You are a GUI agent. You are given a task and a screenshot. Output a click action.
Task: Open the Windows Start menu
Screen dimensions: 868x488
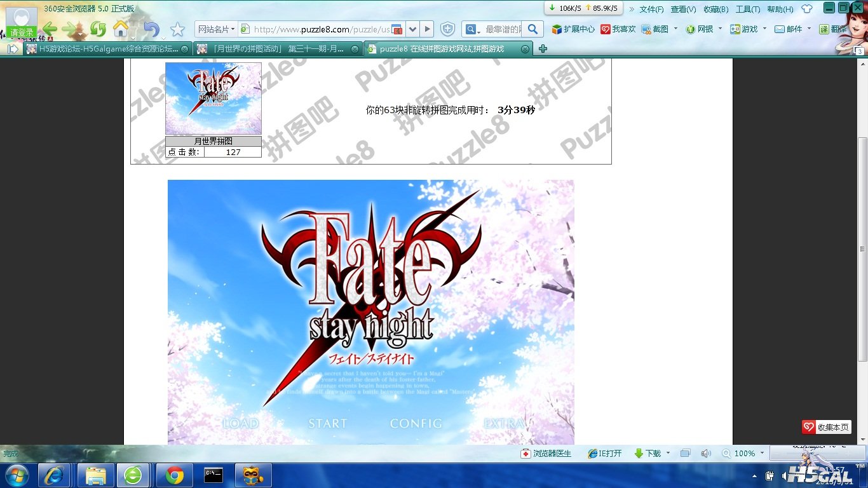tap(17, 475)
